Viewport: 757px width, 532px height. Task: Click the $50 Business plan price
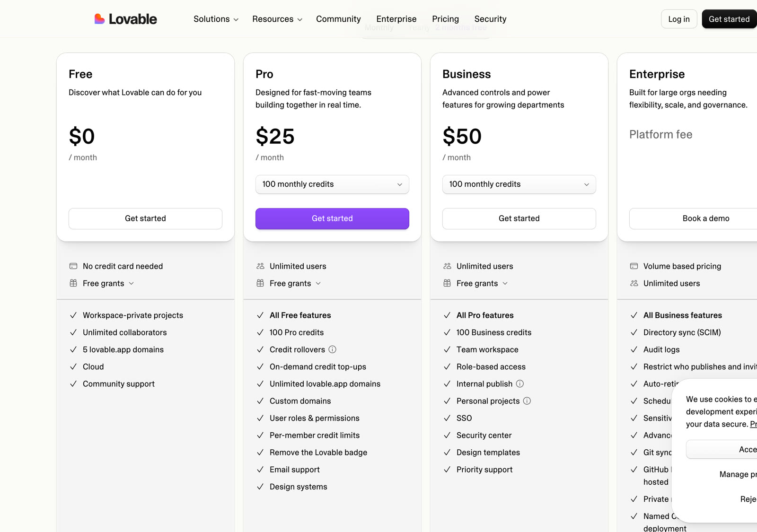(462, 137)
